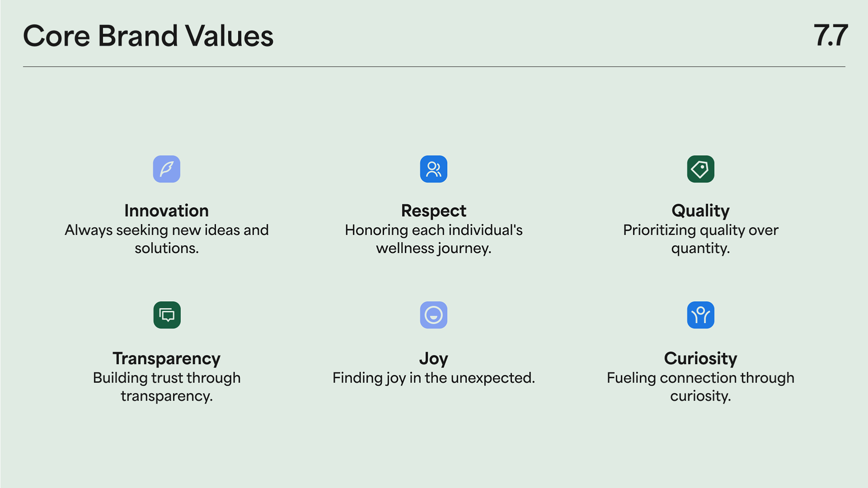Select the Core Brand Values title
Viewport: 868px width, 488px height.
click(148, 36)
